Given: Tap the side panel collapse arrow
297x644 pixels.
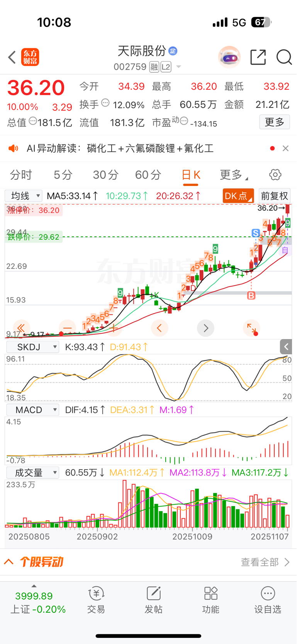Looking at the screenshot, I should pyautogui.click(x=286, y=347).
